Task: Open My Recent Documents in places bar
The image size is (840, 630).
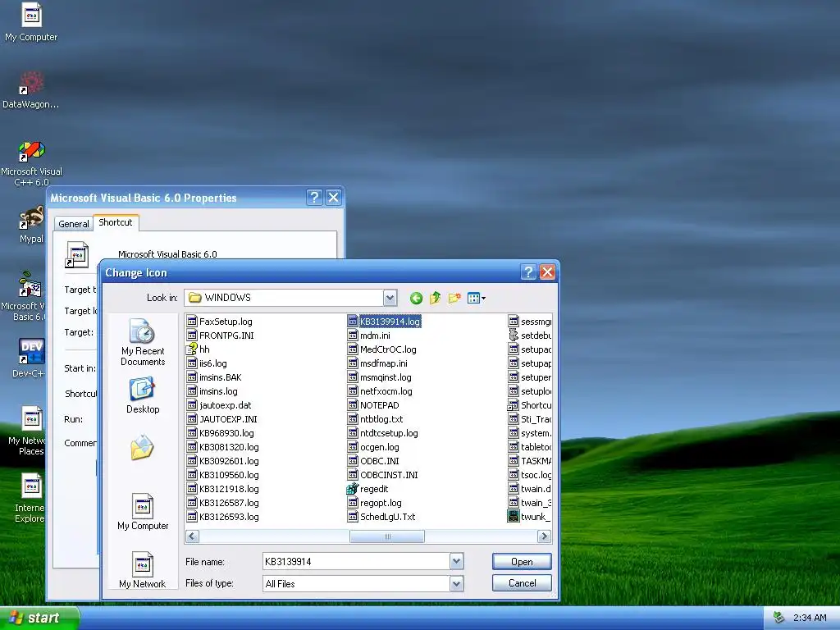Action: tap(143, 342)
